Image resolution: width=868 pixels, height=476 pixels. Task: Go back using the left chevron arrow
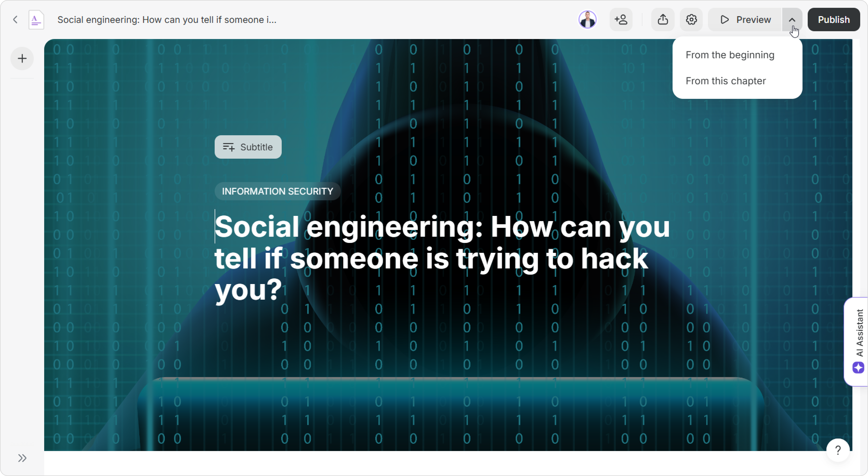pyautogui.click(x=15, y=20)
